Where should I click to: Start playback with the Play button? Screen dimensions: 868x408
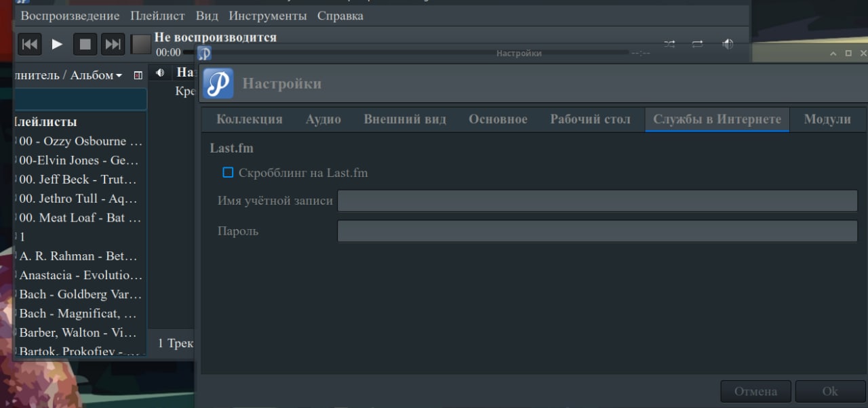58,44
